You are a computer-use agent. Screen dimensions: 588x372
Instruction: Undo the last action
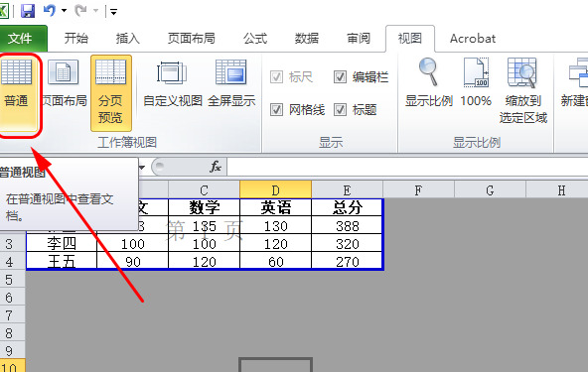(x=49, y=11)
